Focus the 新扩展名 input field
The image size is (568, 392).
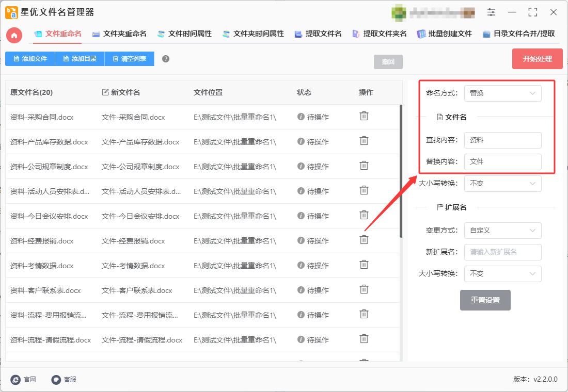pyautogui.click(x=502, y=252)
